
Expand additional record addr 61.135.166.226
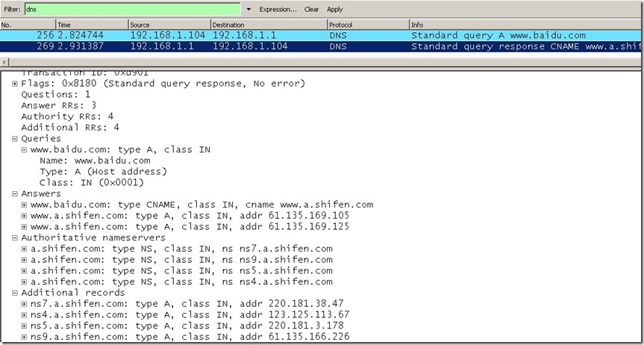[x=24, y=338]
